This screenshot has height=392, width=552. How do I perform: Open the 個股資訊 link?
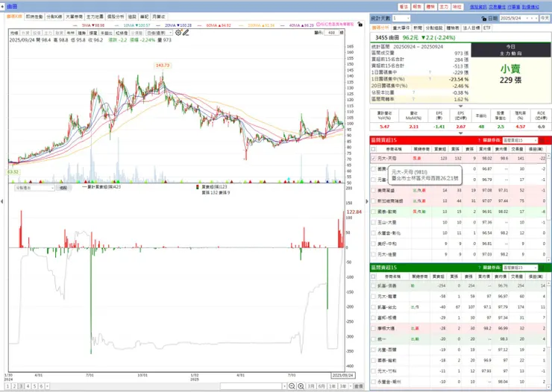(478, 7)
